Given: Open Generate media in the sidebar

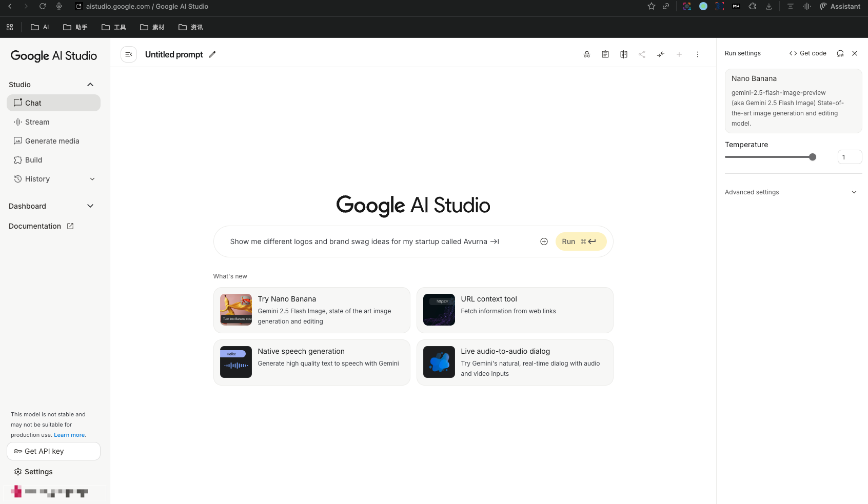Looking at the screenshot, I should click(53, 141).
